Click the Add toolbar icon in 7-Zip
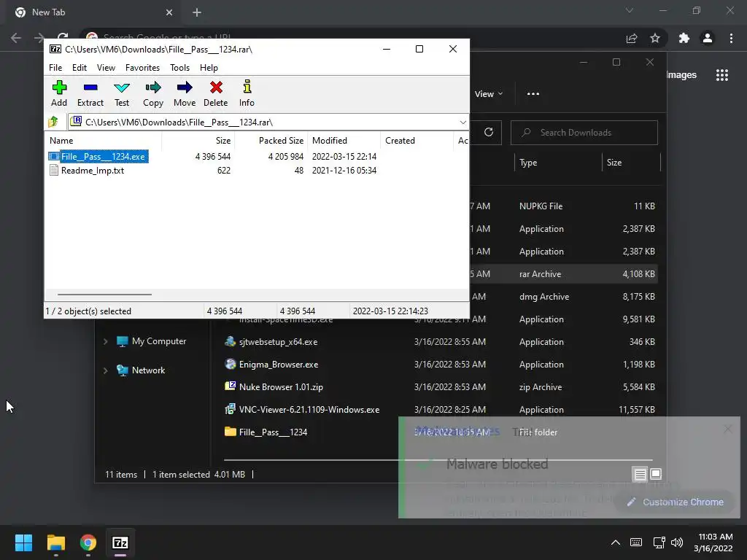 (x=59, y=93)
